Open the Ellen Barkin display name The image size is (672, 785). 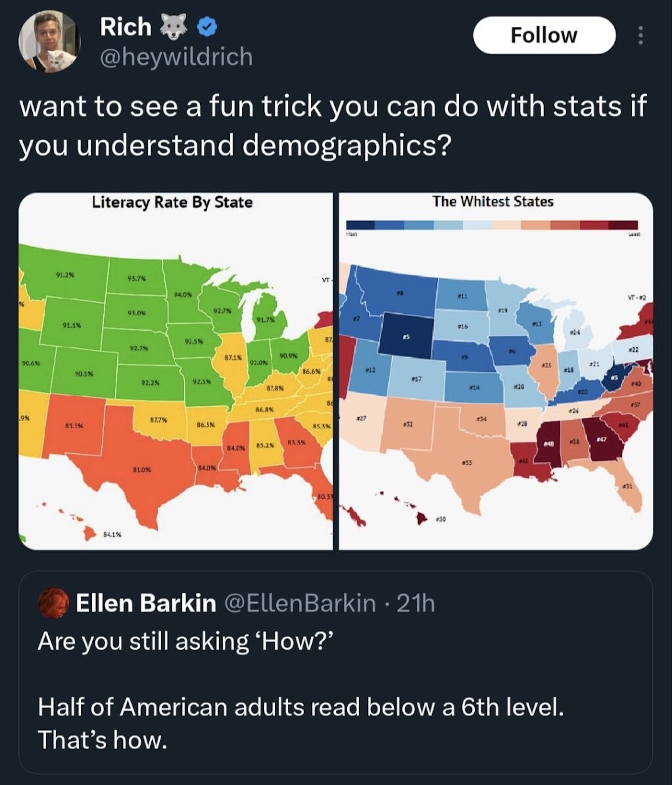click(146, 603)
